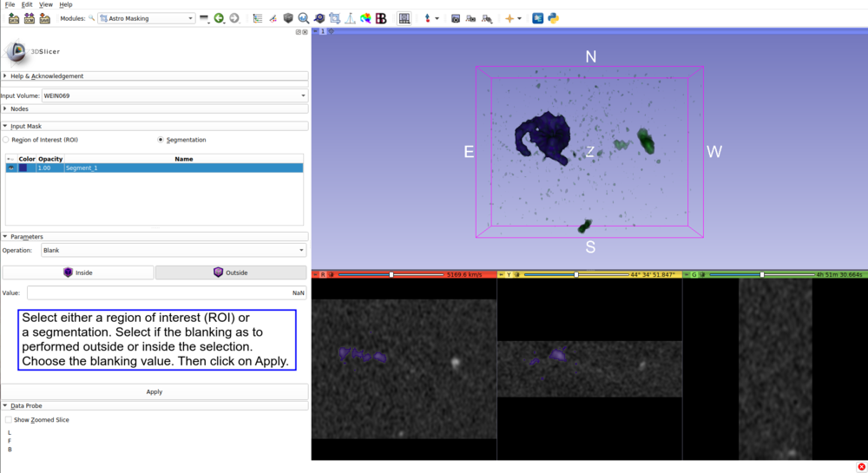
Task: Open the File menu
Action: (10, 4)
